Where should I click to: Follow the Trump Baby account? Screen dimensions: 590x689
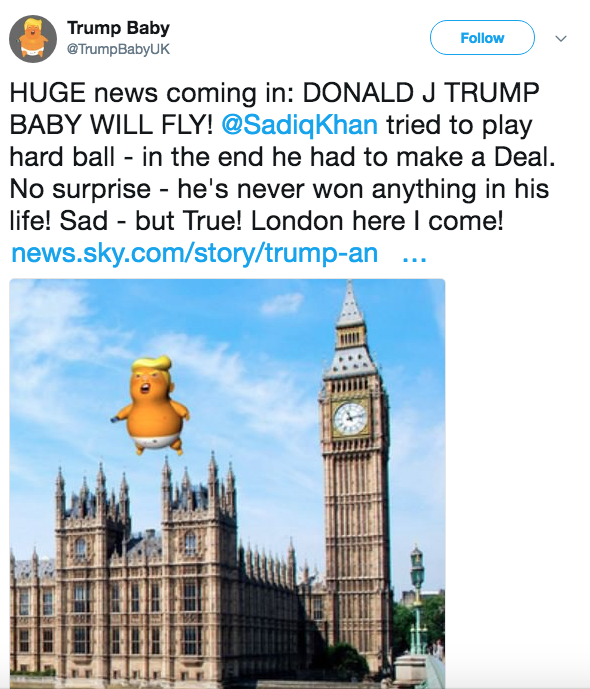(482, 38)
